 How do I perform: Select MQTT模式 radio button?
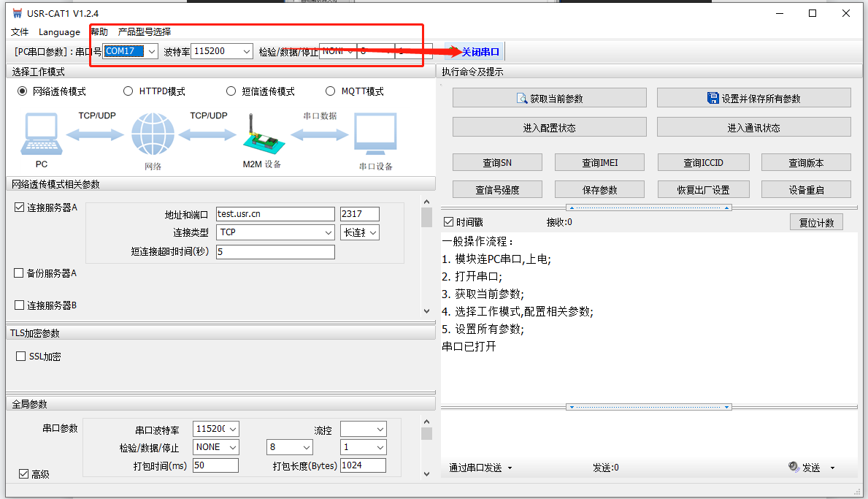[x=331, y=91]
